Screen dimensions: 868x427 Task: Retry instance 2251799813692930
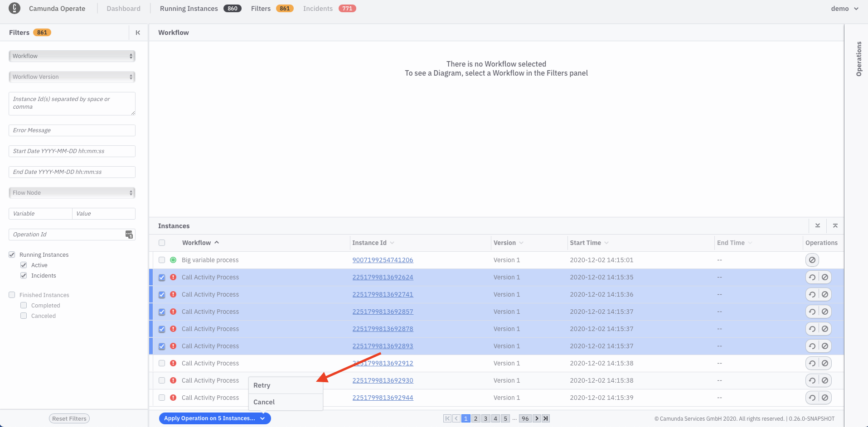[812, 380]
